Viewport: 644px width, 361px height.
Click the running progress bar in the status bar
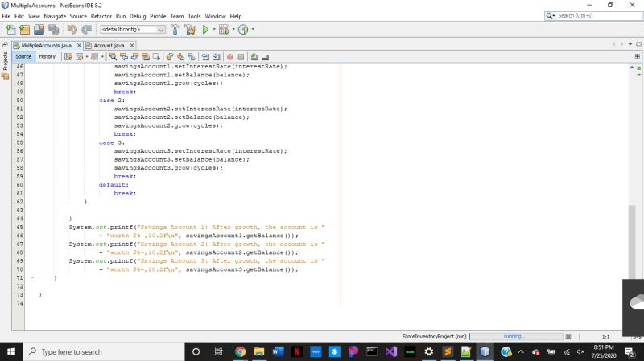click(516, 336)
